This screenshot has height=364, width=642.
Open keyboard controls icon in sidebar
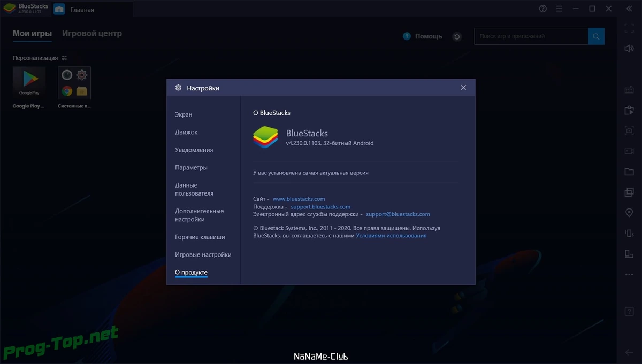[x=629, y=90]
